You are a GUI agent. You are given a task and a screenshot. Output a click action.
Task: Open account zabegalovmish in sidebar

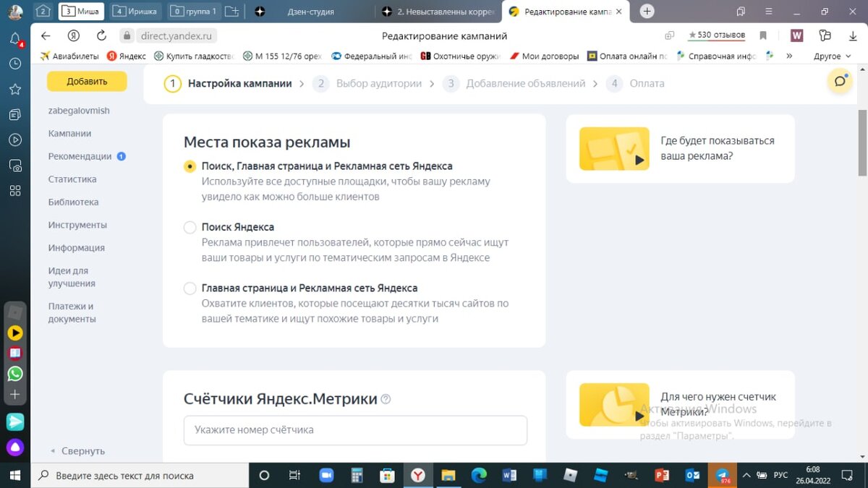(79, 111)
